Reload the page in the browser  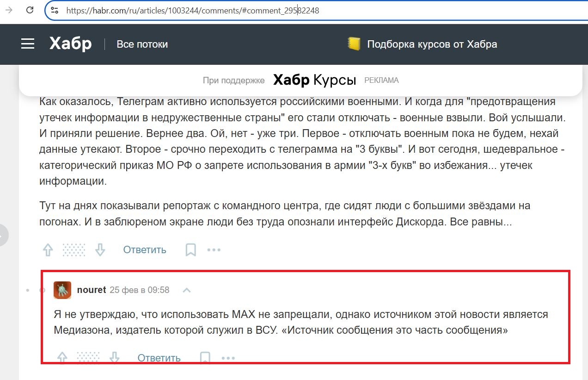click(30, 10)
